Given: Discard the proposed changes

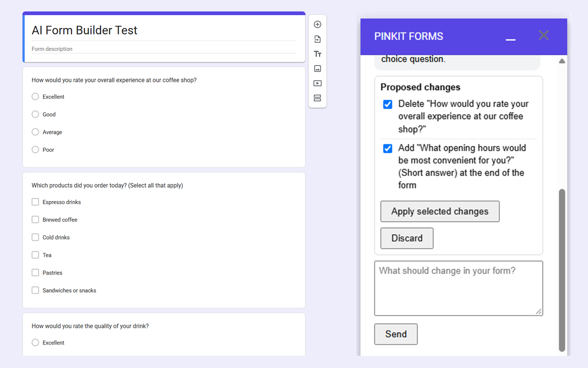Looking at the screenshot, I should (x=407, y=238).
